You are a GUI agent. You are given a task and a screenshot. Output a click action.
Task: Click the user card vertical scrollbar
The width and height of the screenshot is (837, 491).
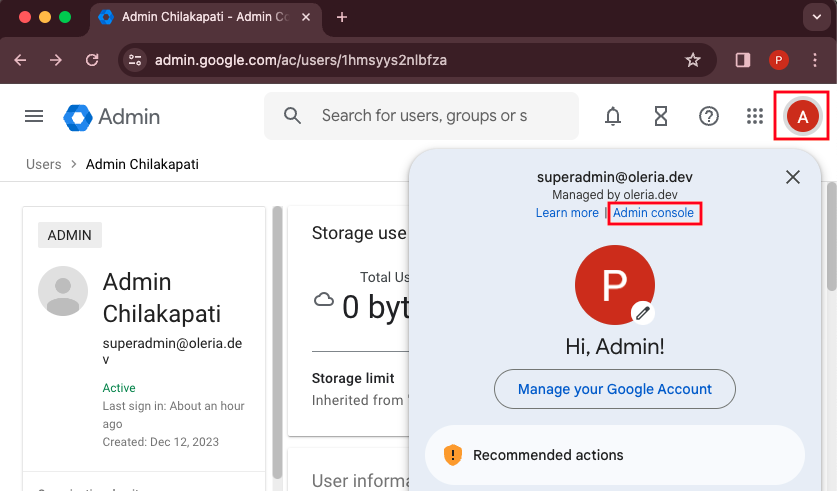coord(277,342)
